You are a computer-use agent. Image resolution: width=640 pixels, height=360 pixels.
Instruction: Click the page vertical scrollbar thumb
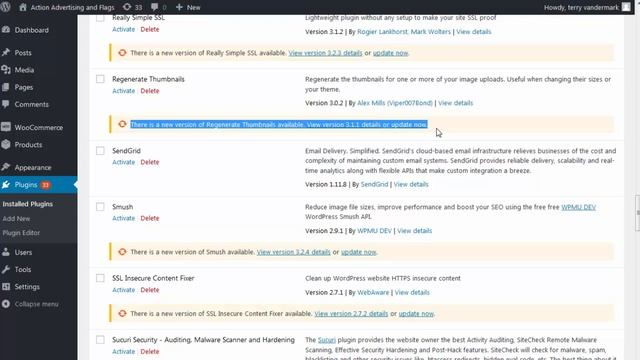(638, 213)
